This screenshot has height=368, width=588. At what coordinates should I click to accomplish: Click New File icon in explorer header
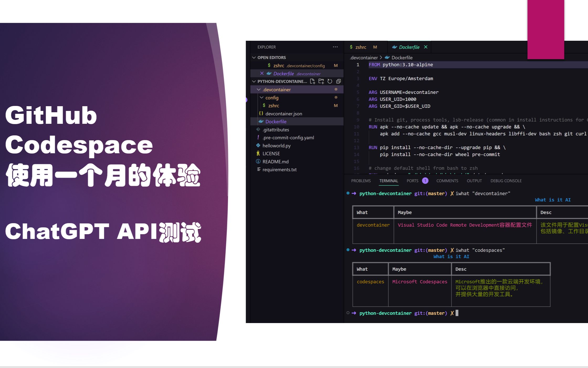[312, 81]
